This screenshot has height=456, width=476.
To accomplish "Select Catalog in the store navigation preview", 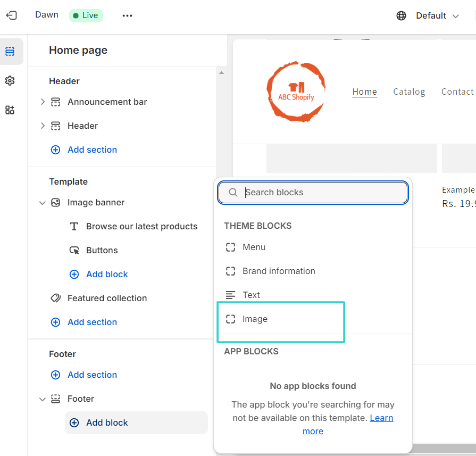I will 408,92.
